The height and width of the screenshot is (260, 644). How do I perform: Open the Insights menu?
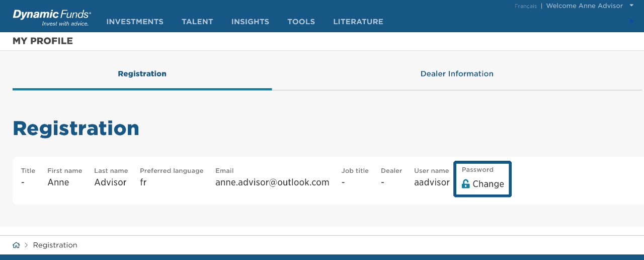[x=250, y=22]
